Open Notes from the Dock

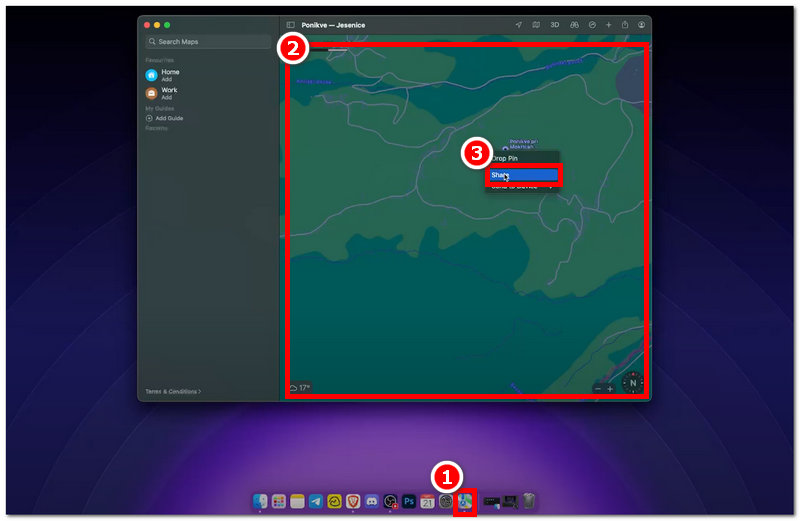[x=297, y=502]
